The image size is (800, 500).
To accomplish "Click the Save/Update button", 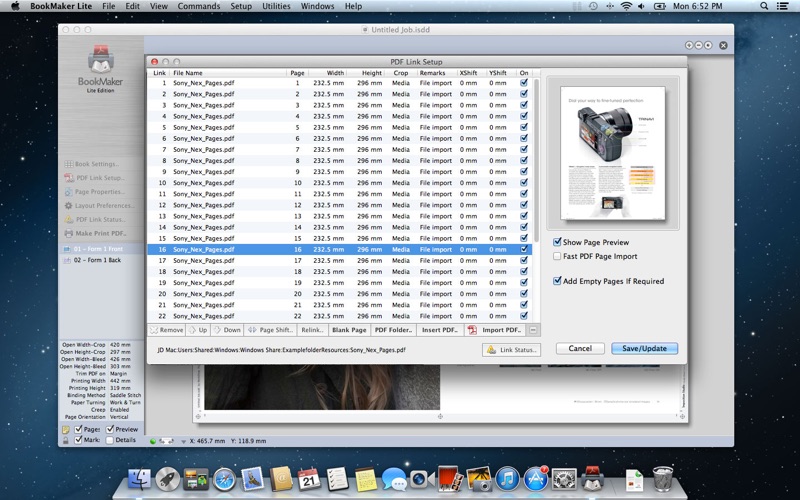I will tap(644, 349).
